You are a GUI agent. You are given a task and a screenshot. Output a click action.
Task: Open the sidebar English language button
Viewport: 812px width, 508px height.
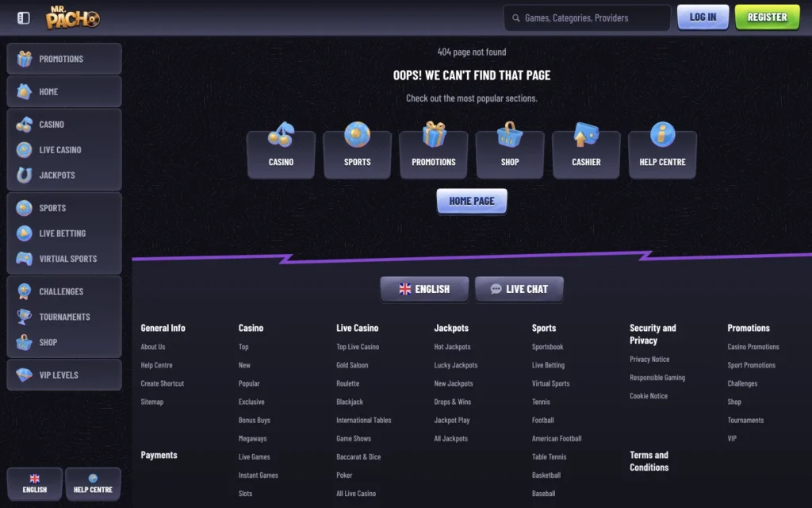click(35, 483)
